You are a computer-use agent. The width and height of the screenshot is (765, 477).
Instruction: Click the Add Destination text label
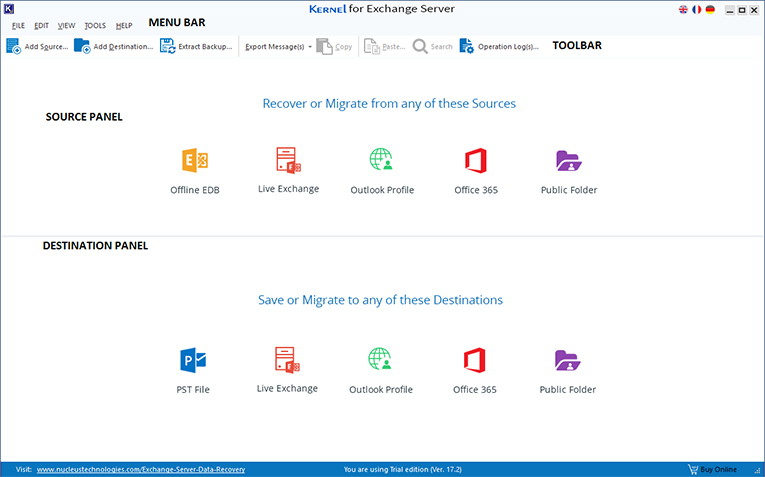123,46
